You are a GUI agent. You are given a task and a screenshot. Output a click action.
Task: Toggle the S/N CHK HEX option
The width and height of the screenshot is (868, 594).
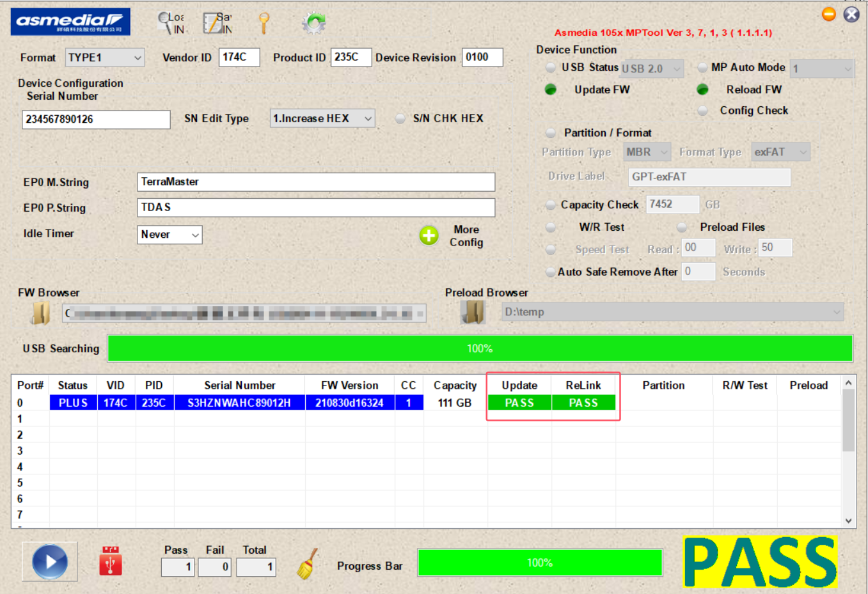(x=400, y=118)
